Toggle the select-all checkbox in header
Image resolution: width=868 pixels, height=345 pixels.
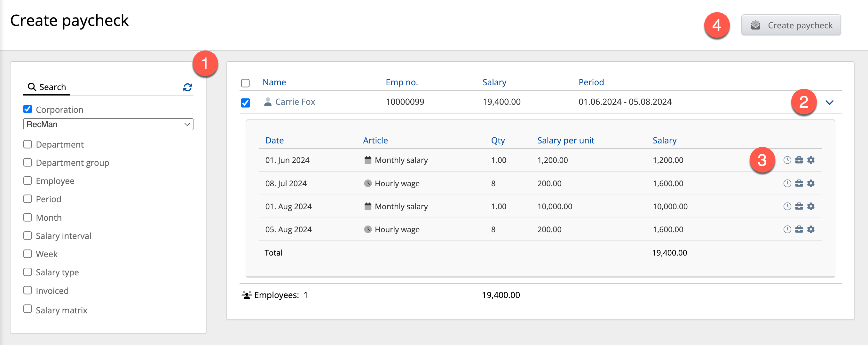(245, 83)
